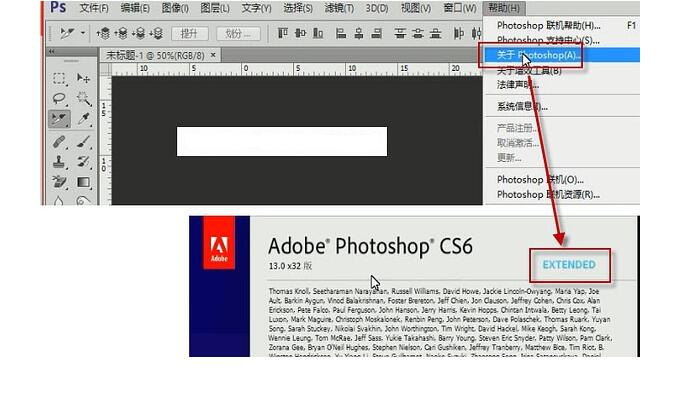This screenshot has width=693, height=404.
Task: Click the active Slice Select tool
Action: (59, 119)
